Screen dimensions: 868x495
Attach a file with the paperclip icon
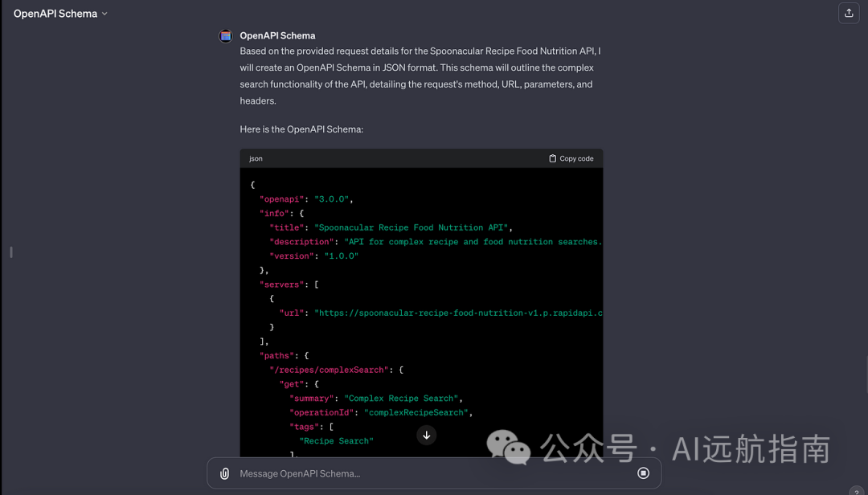(x=224, y=473)
